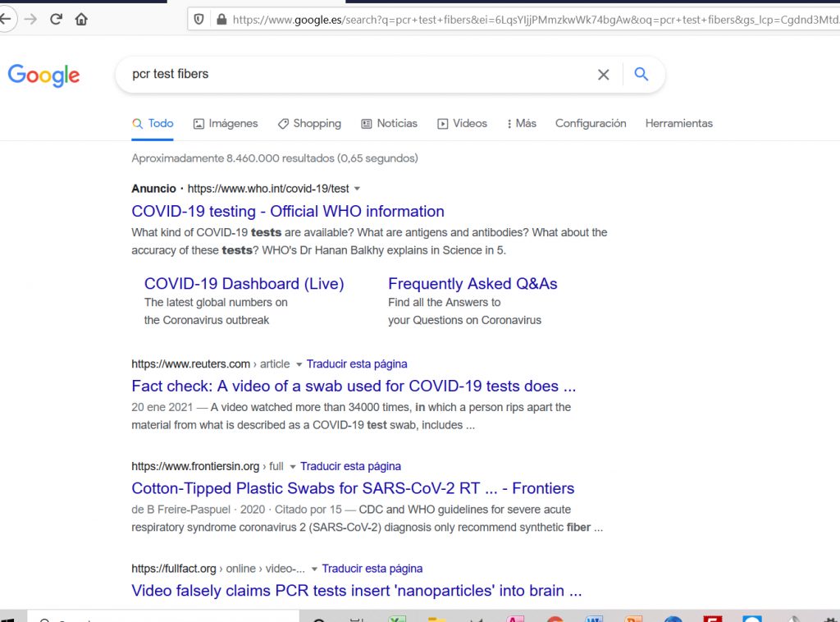This screenshot has width=840, height=622.
Task: Reload the current page
Action: pos(56,17)
